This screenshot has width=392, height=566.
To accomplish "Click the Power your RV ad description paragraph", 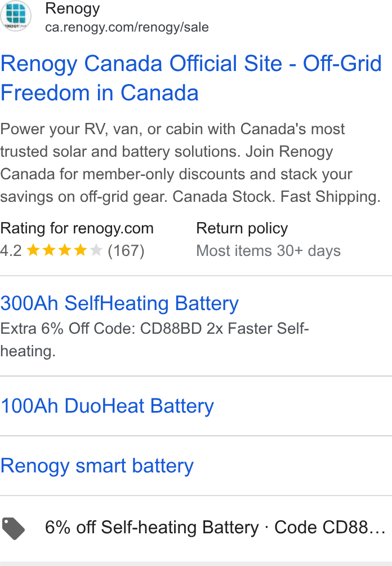I will point(190,163).
